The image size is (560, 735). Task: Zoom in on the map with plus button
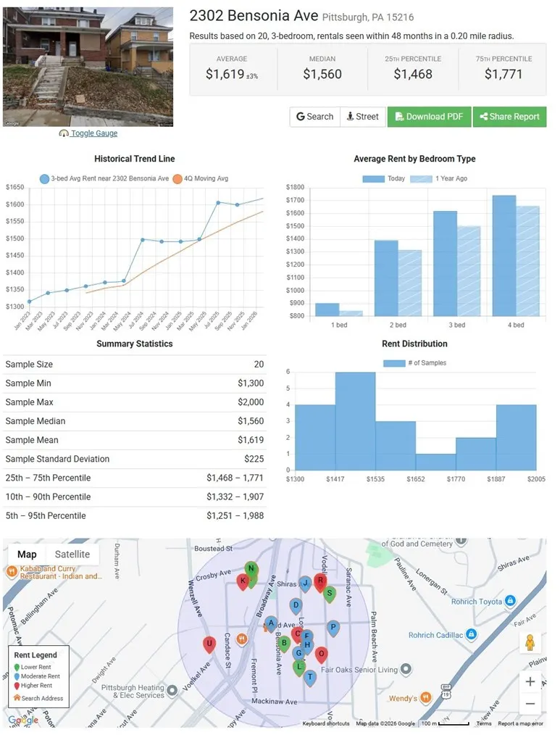pyautogui.click(x=530, y=681)
